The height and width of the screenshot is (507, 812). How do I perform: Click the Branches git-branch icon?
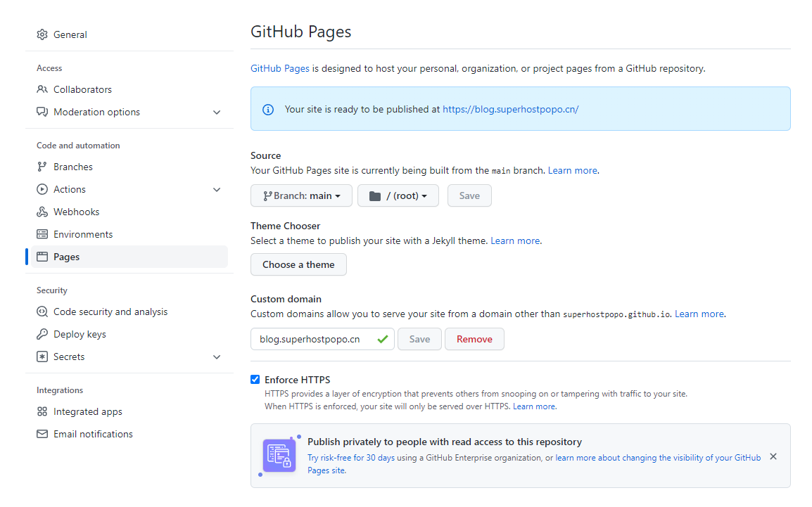pos(42,167)
